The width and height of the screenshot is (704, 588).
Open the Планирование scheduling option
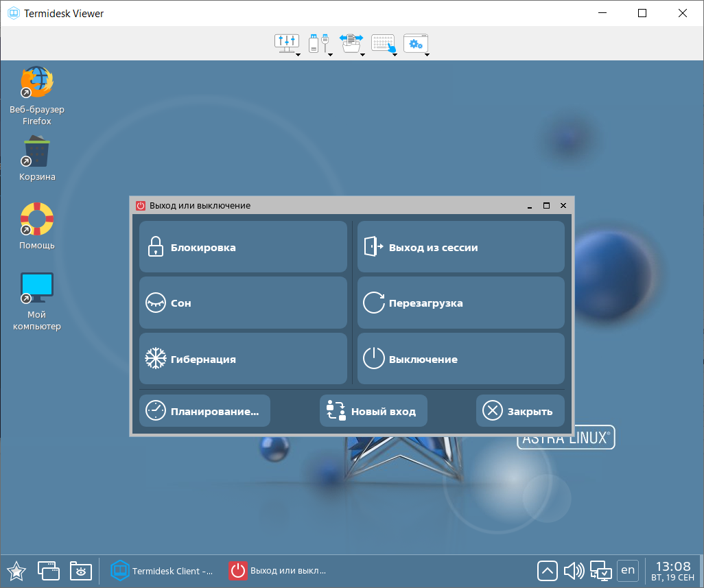pos(204,411)
